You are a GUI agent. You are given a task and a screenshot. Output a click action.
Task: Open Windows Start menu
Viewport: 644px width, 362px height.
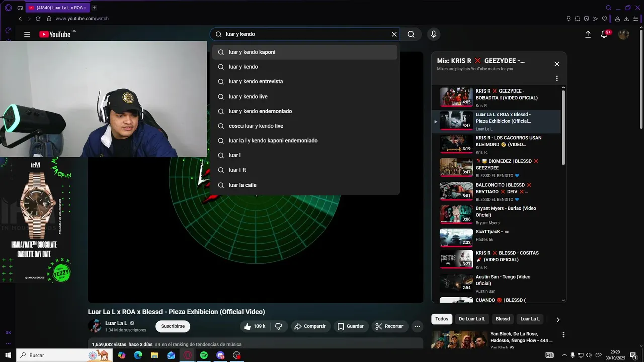(x=8, y=355)
